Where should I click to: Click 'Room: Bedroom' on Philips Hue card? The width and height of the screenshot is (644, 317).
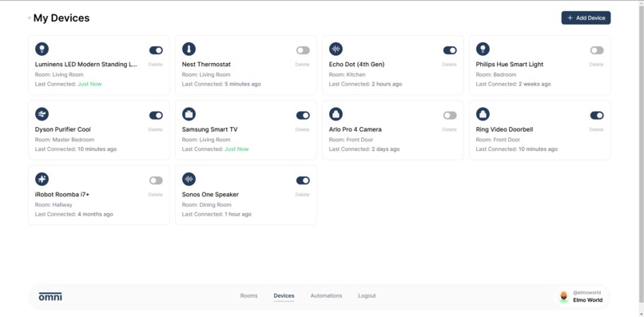point(496,75)
